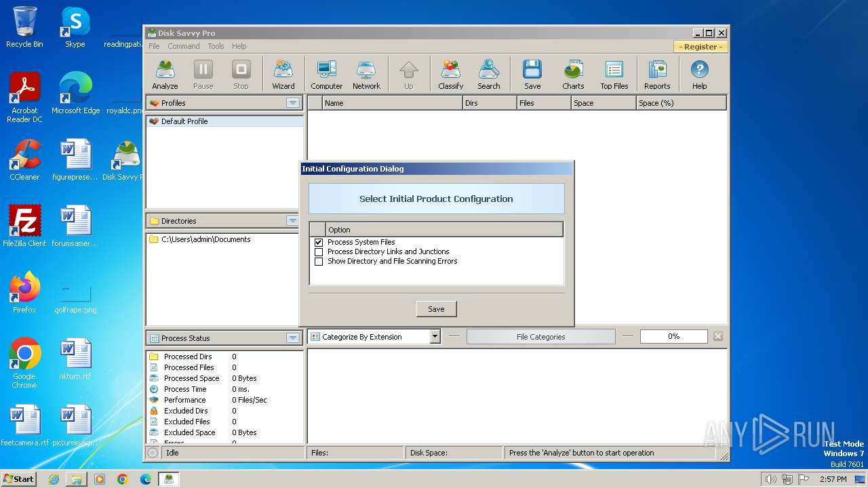
Task: Open the Charts toolbar icon
Action: point(573,75)
